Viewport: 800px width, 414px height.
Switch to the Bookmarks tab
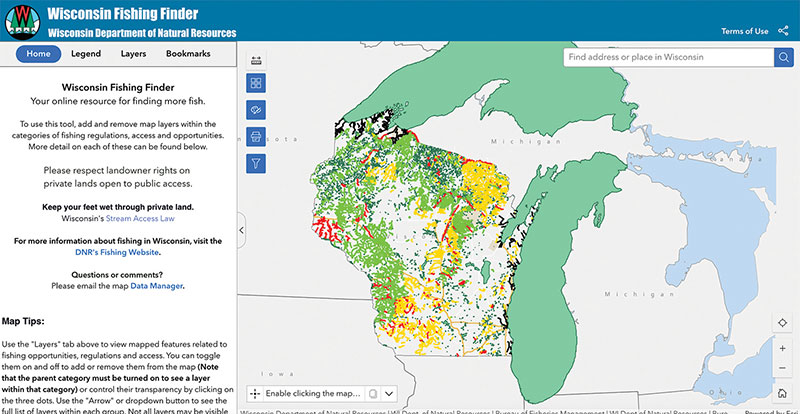pyautogui.click(x=188, y=54)
